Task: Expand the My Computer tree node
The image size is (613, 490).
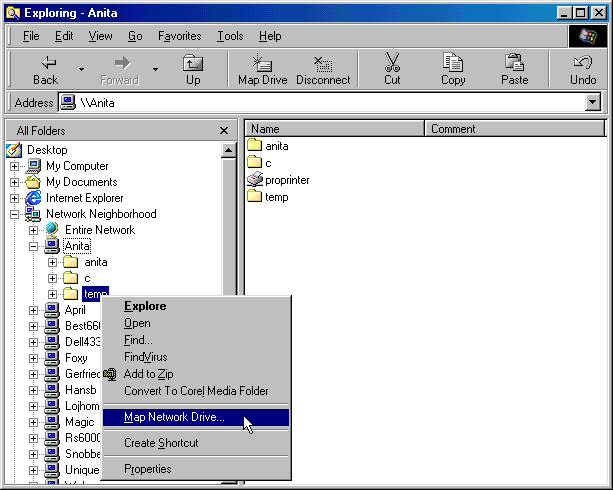Action: point(15,166)
